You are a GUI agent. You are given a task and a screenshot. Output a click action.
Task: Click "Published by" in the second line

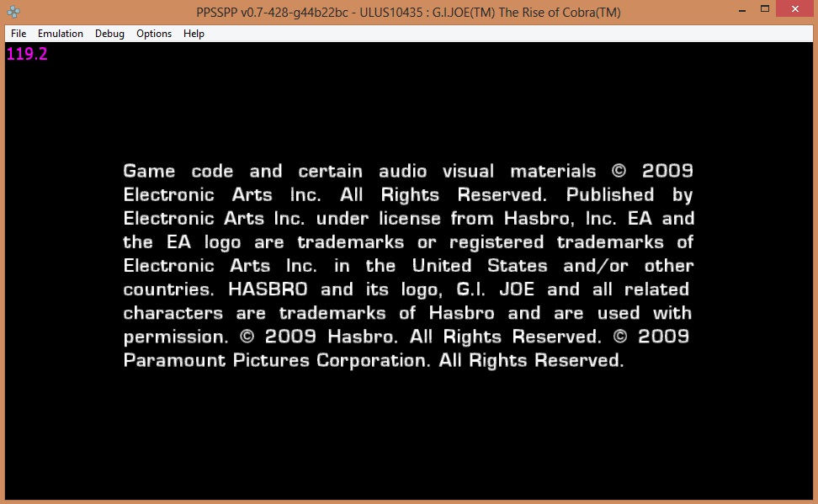coord(629,195)
